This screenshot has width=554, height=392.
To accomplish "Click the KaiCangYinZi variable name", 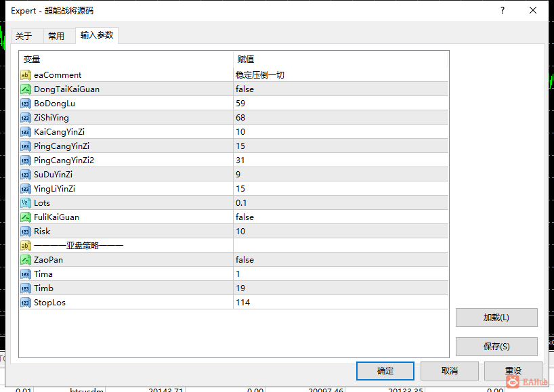I will click(59, 132).
